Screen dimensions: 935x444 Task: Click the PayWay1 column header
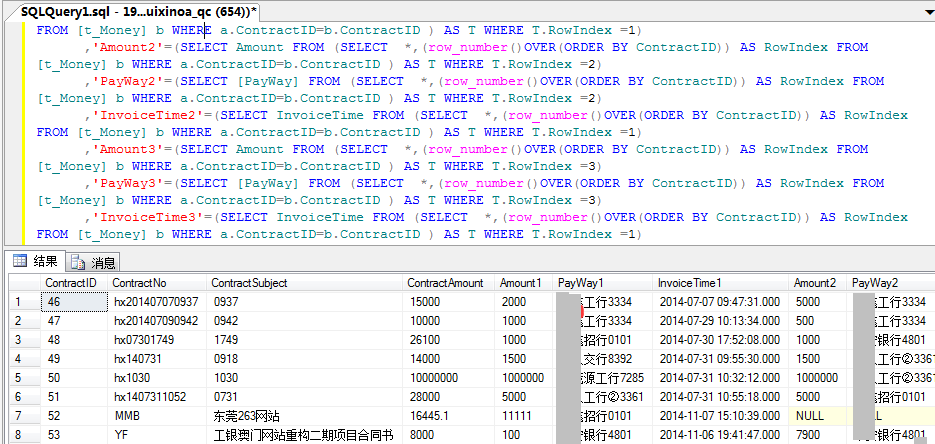(603, 283)
